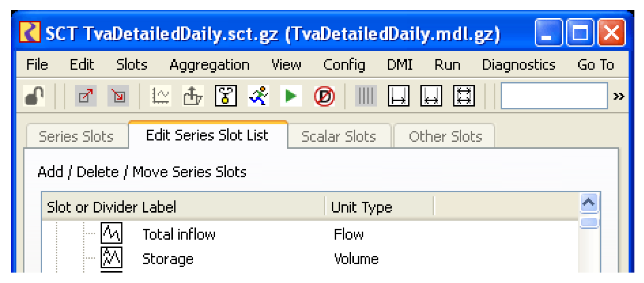Open the Diagnostics menu

[519, 65]
